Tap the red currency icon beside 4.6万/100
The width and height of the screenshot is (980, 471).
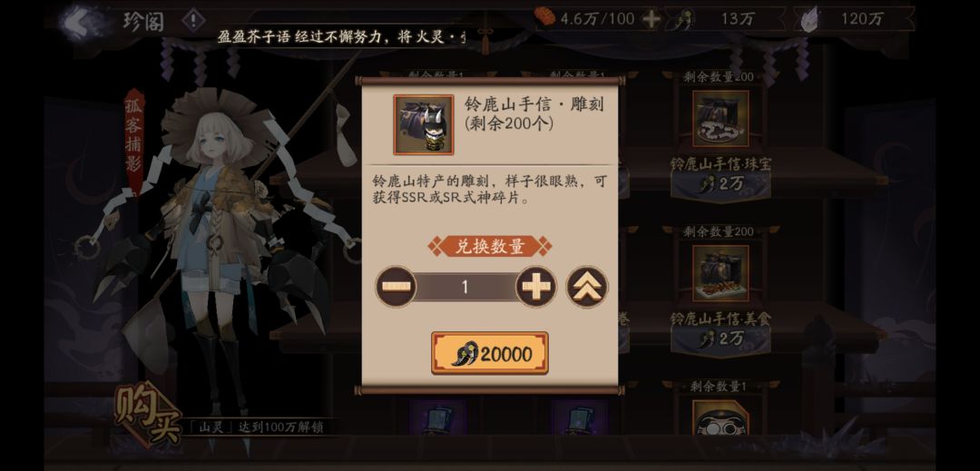coord(545,17)
